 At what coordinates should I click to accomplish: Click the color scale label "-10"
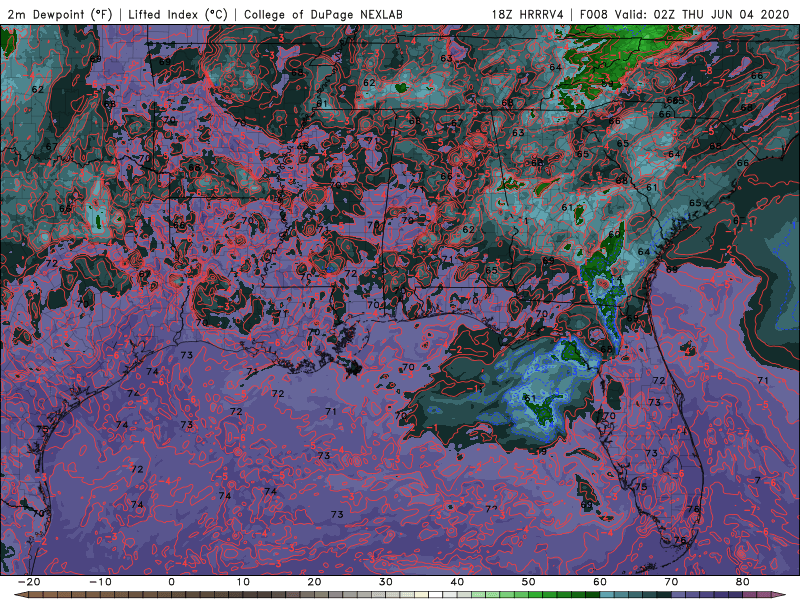[x=100, y=582]
